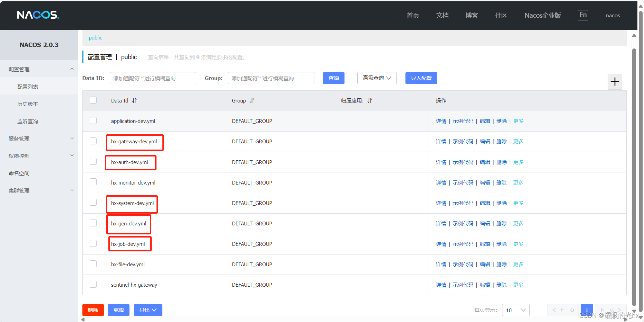Select 配置列表 in the sidebar

39,87
